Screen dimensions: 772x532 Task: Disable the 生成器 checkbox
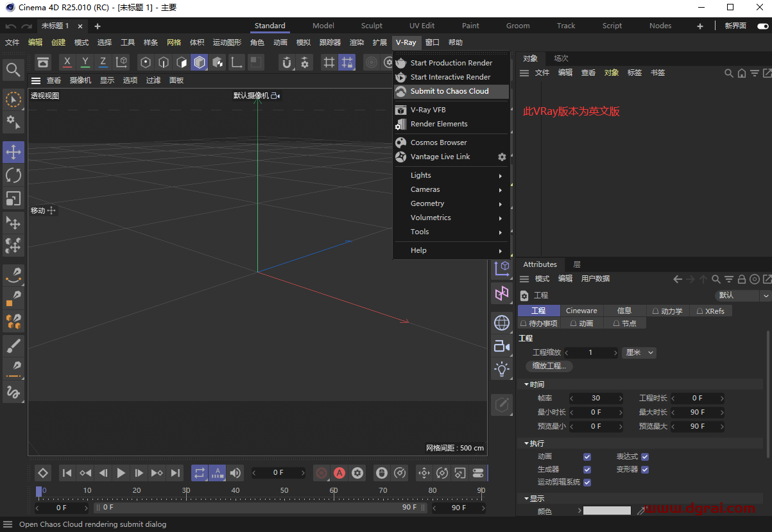pyautogui.click(x=587, y=469)
